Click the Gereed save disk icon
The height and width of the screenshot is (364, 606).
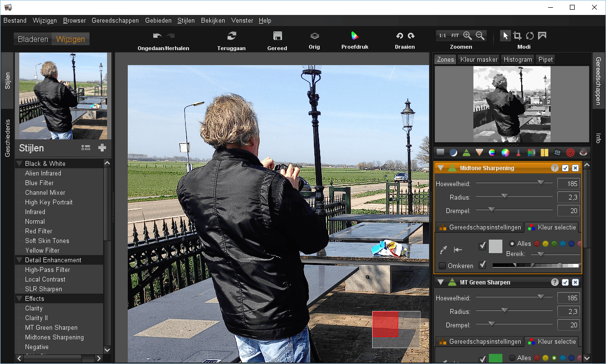tap(277, 36)
